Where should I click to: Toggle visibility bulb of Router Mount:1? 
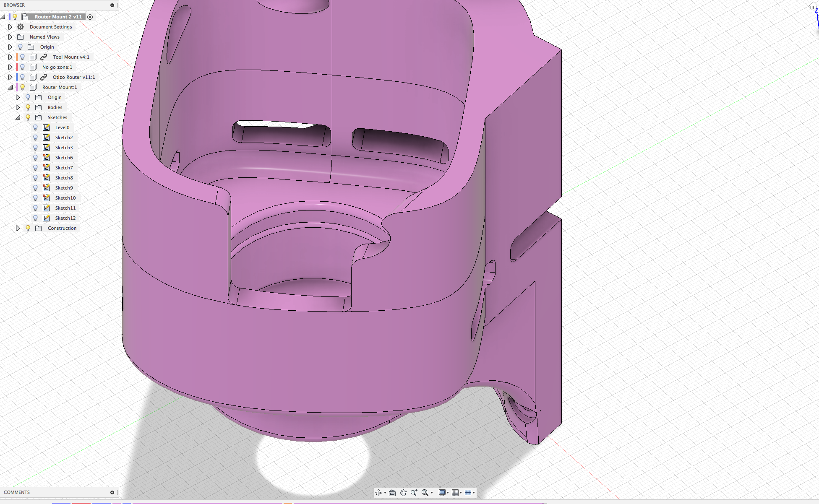click(23, 87)
